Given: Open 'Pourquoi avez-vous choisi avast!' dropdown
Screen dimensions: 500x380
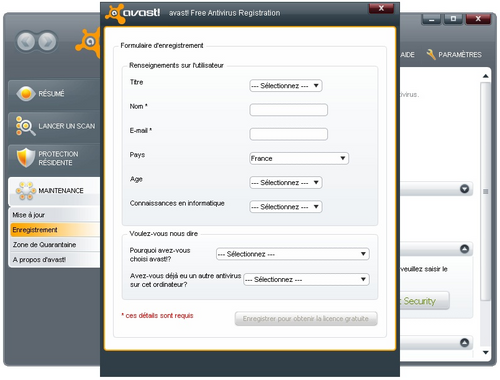Looking at the screenshot, I should (x=293, y=254).
